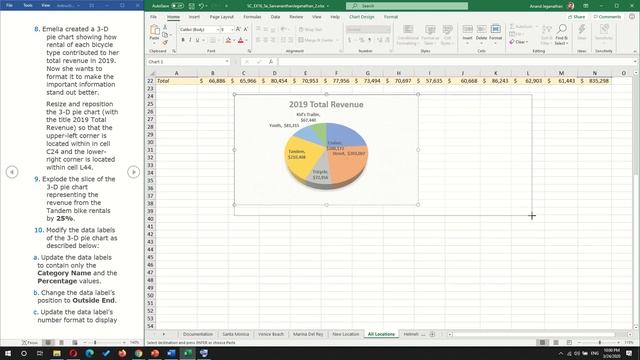The image size is (640, 360).
Task: Switch to the Format ribbon tab
Action: point(391,17)
